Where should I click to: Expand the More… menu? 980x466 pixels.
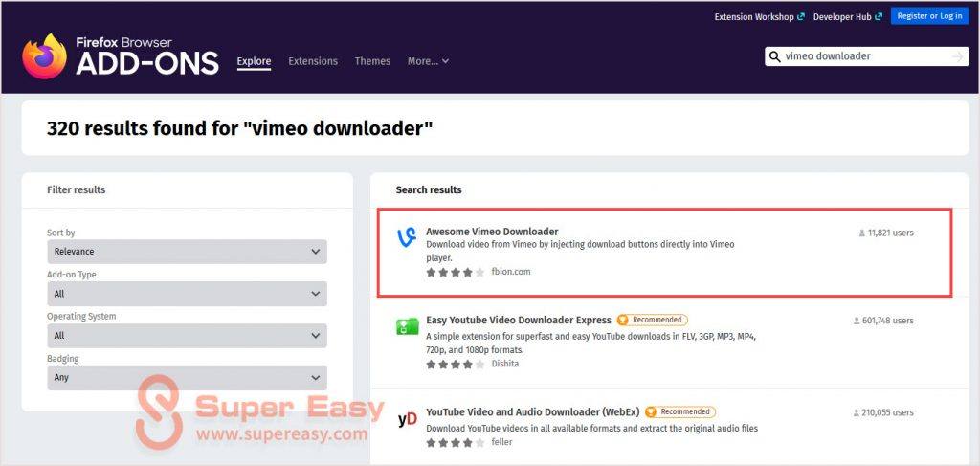(x=428, y=61)
